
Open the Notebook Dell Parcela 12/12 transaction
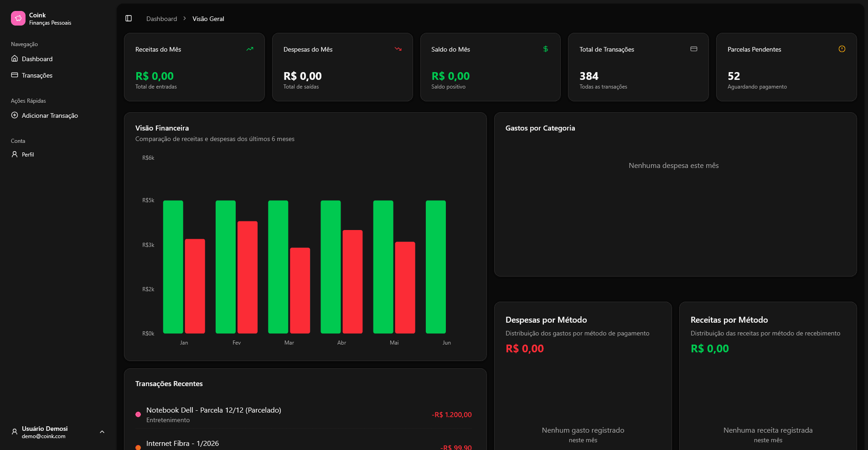pyautogui.click(x=213, y=410)
